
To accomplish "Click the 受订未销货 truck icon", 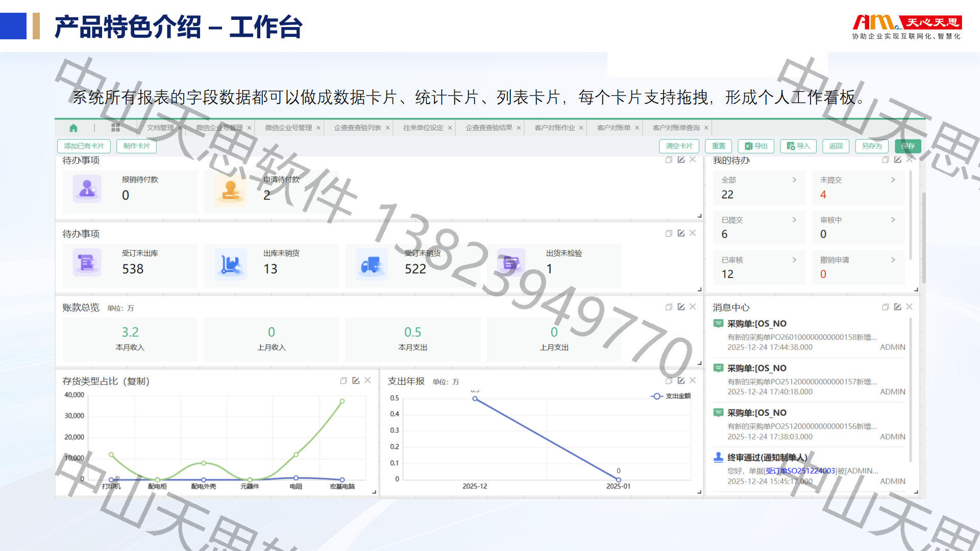I will [372, 264].
